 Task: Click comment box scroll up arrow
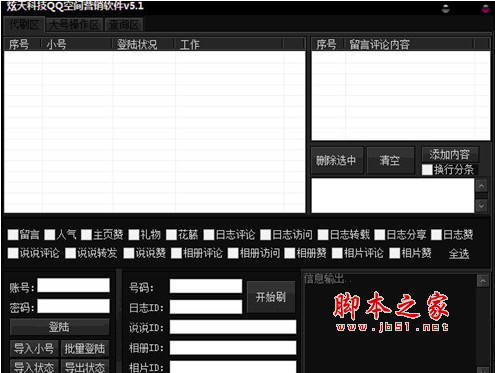pyautogui.click(x=481, y=186)
